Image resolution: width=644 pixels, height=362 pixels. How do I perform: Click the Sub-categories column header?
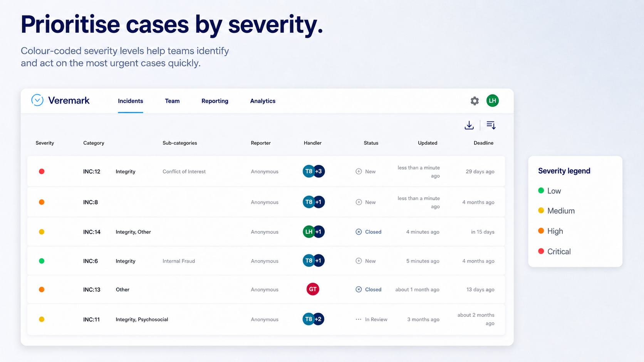click(180, 143)
